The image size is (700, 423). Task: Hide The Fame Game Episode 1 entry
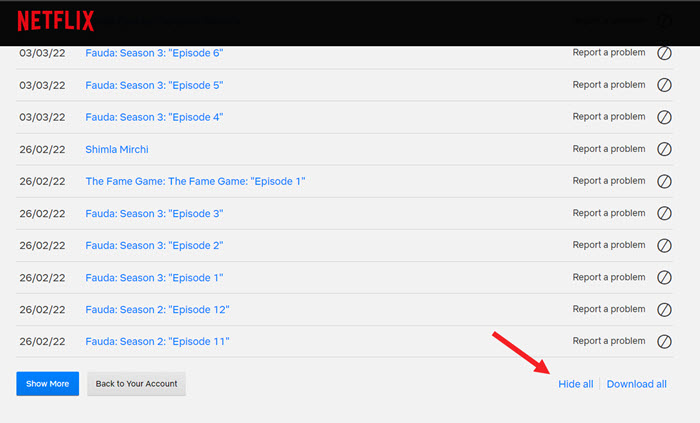664,181
